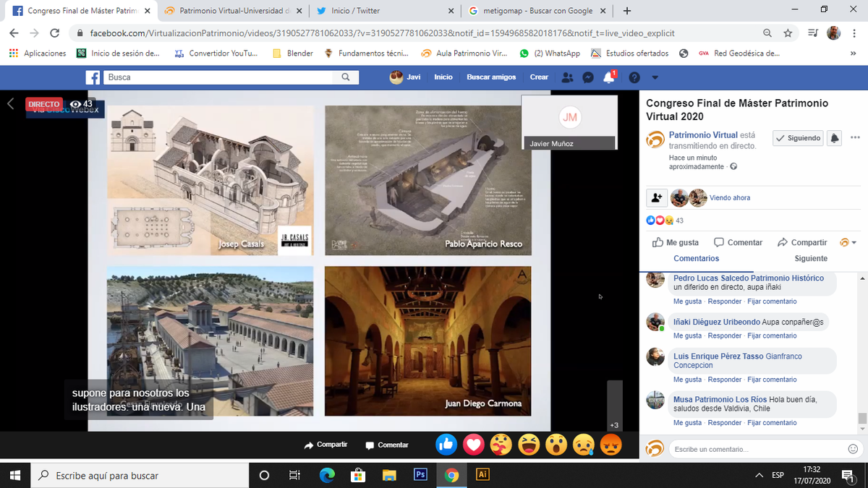Click the +3 slide thumbnail overlay
This screenshot has height=488, width=868.
click(614, 407)
